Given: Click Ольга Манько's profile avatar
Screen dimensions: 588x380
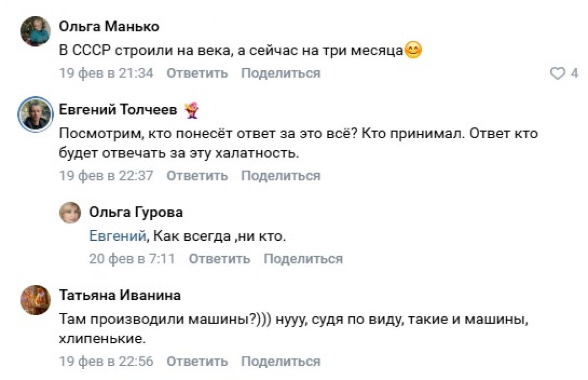Looking at the screenshot, I should point(35,31).
